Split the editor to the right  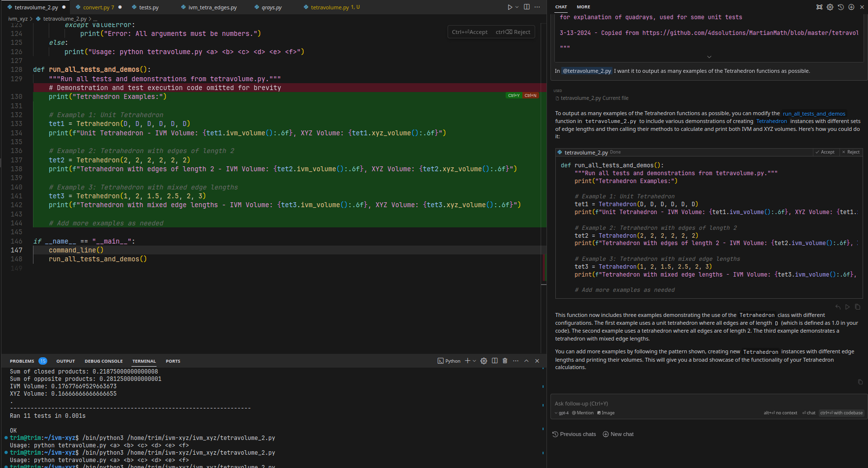point(527,7)
